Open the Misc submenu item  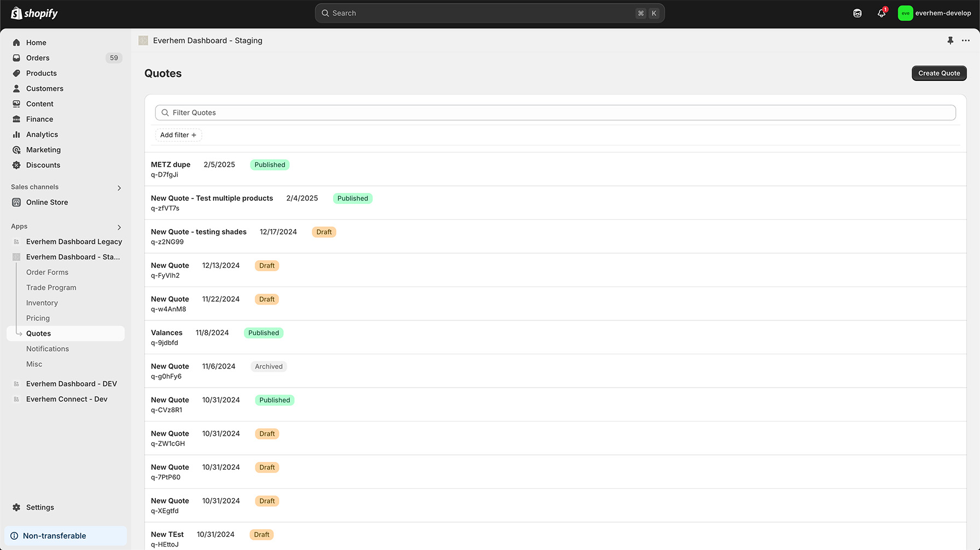coord(34,364)
